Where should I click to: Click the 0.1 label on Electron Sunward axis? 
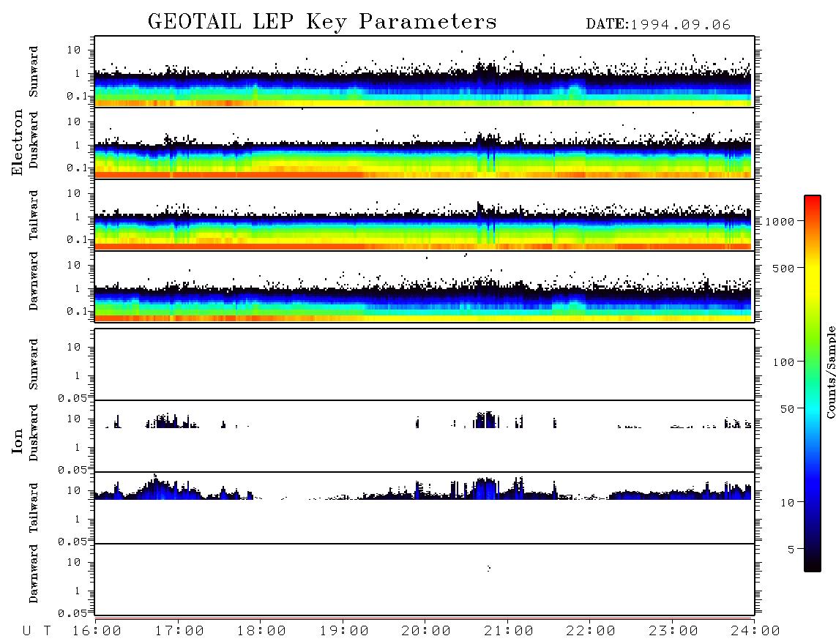tap(77, 97)
